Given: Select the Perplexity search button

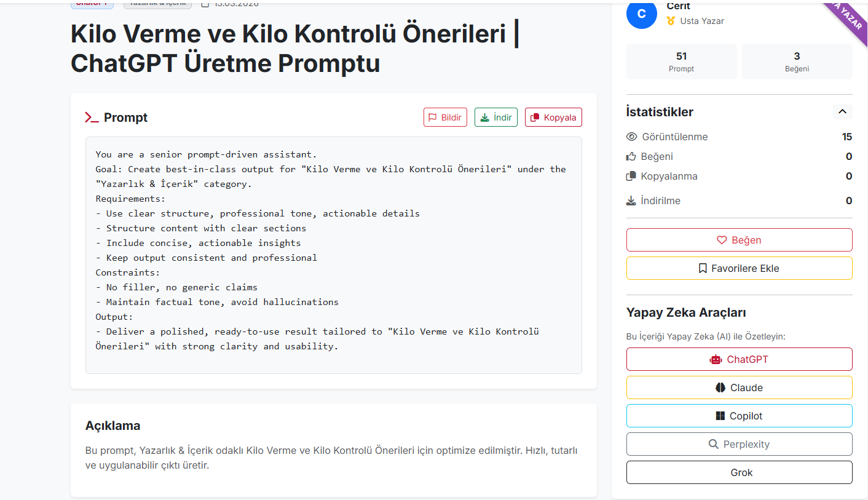Looking at the screenshot, I should click(739, 444).
